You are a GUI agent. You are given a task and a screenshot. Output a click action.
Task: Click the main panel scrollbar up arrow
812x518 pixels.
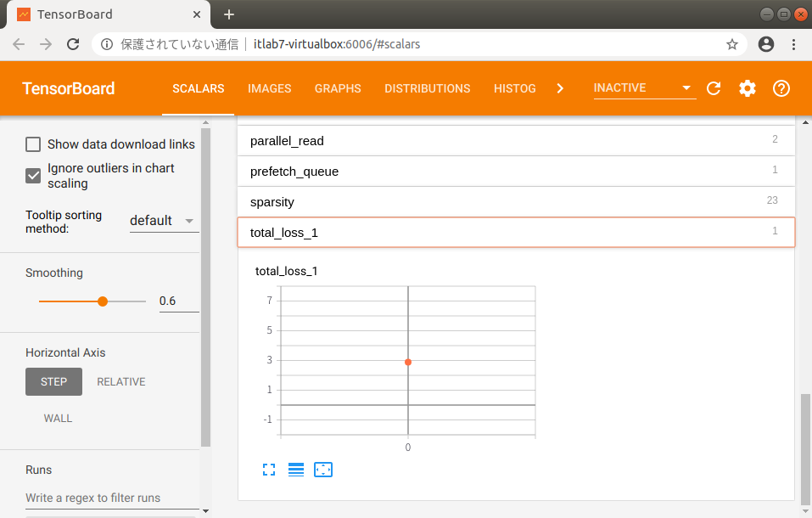[x=804, y=122]
